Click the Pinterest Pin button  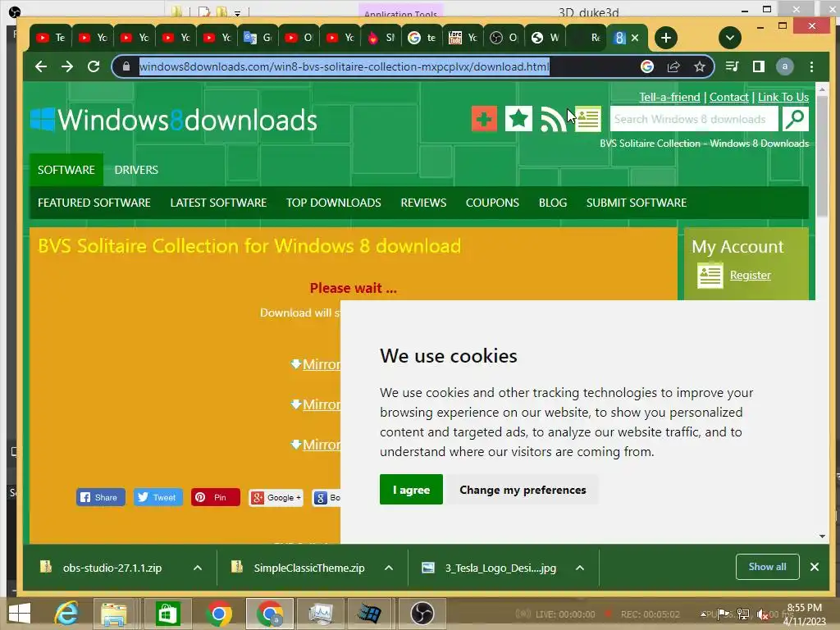[x=216, y=497]
